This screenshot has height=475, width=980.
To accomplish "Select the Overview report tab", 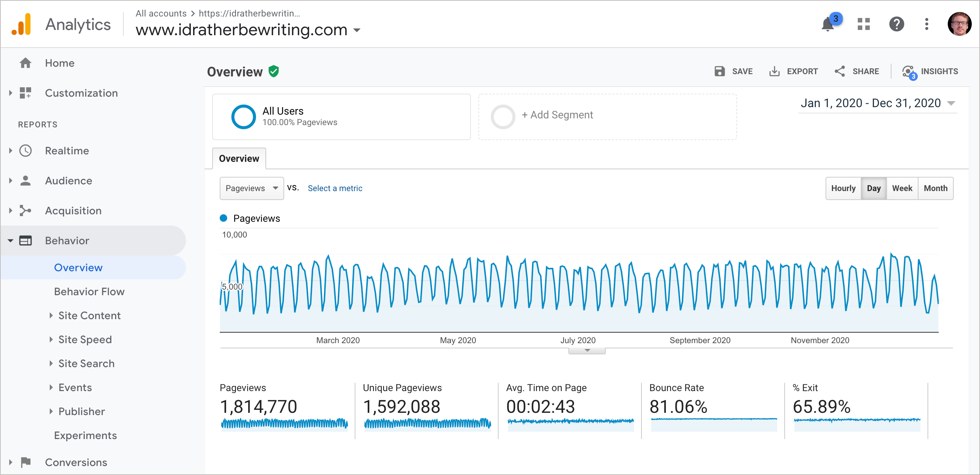I will tap(239, 158).
